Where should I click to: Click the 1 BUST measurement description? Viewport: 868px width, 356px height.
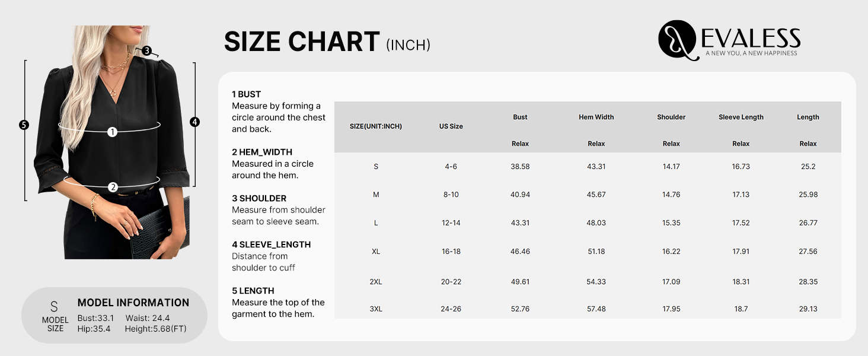click(x=279, y=112)
